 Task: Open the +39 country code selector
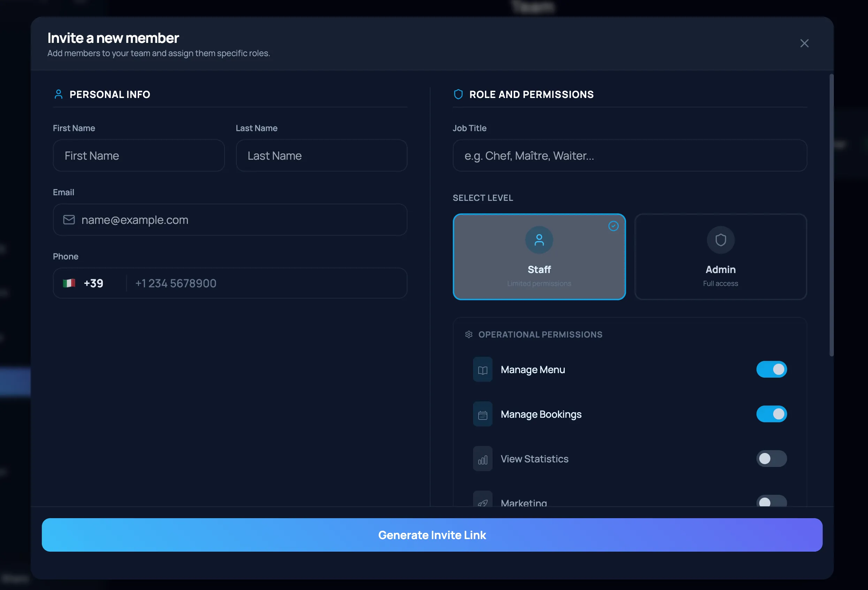(90, 283)
